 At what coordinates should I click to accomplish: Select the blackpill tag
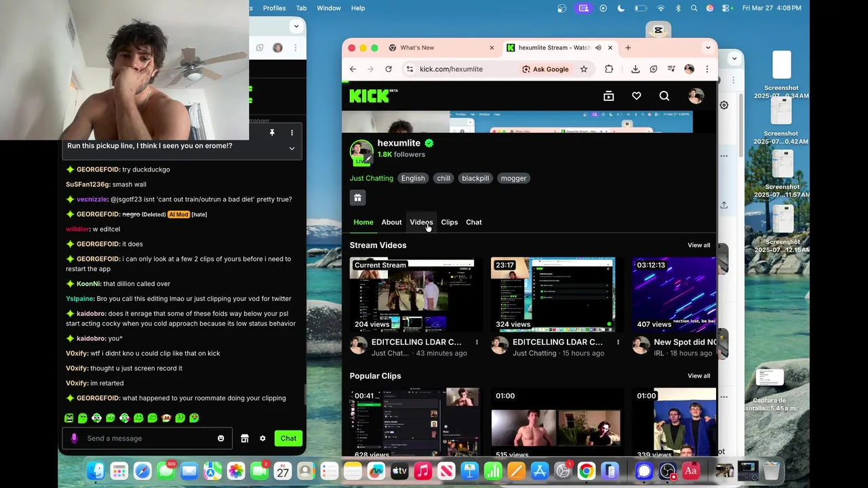point(475,178)
